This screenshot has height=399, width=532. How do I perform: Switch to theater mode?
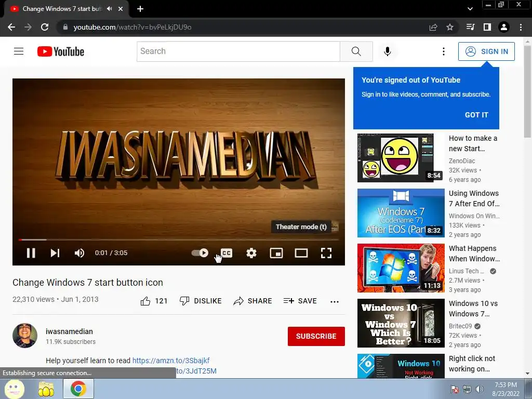click(x=301, y=253)
